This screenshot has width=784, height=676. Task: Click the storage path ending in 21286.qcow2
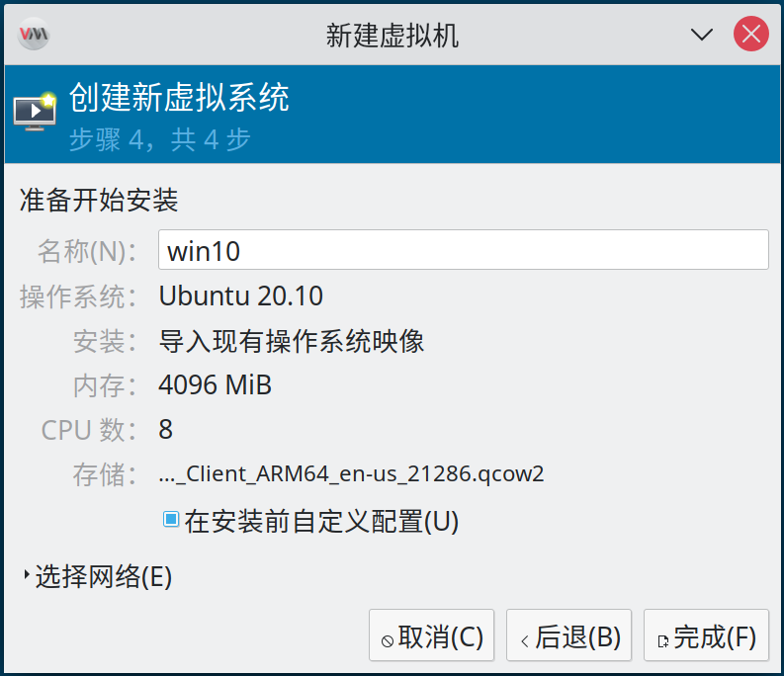pos(351,473)
